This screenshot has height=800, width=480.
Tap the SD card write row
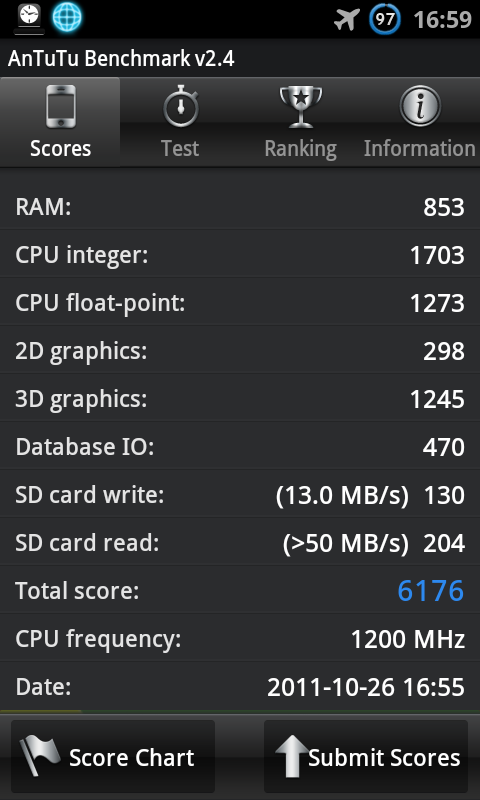point(240,494)
